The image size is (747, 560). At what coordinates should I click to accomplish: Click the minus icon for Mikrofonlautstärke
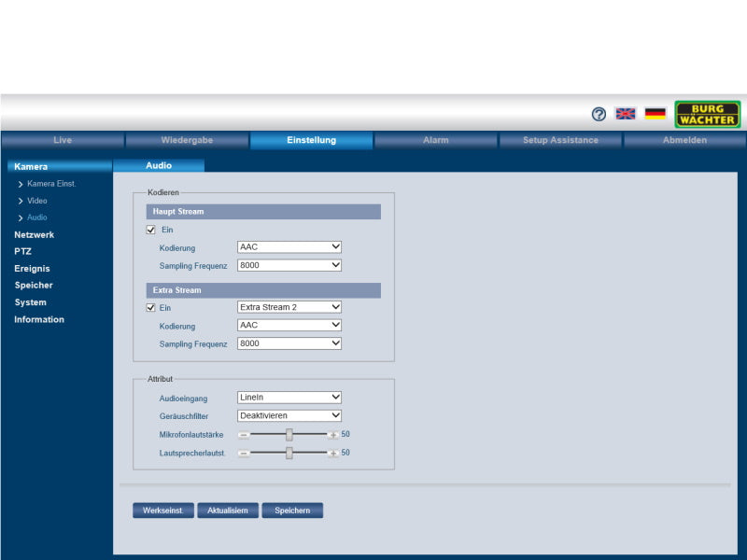[244, 435]
